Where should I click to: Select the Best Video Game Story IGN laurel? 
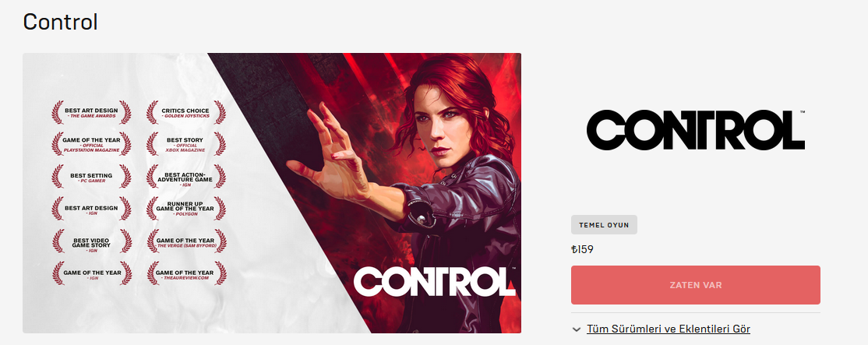coord(91,241)
